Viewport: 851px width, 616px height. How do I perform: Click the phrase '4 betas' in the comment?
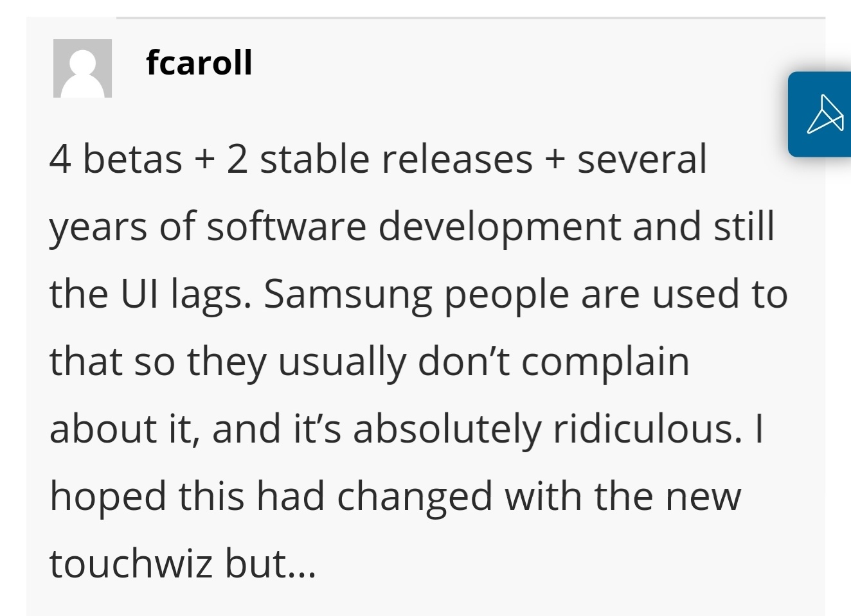coord(116,159)
